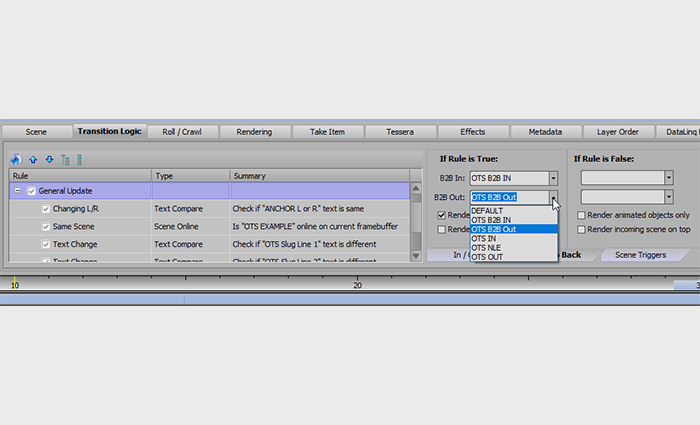Collapse the General Update rule group
The height and width of the screenshot is (425, 700).
click(17, 191)
